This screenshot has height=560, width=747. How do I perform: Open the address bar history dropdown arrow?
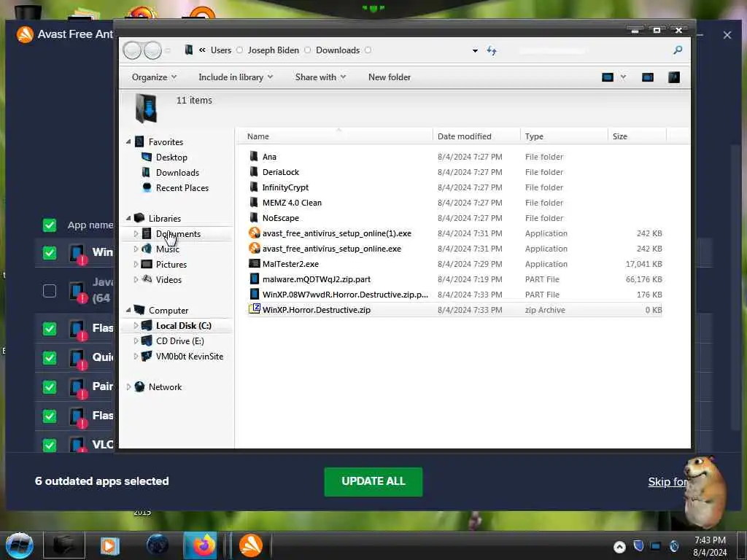pos(475,50)
